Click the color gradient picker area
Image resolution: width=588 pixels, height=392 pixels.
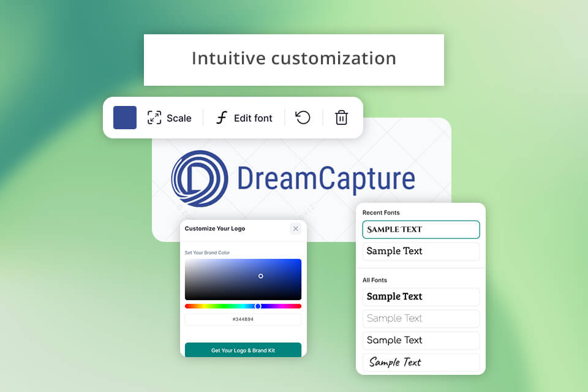(243, 279)
